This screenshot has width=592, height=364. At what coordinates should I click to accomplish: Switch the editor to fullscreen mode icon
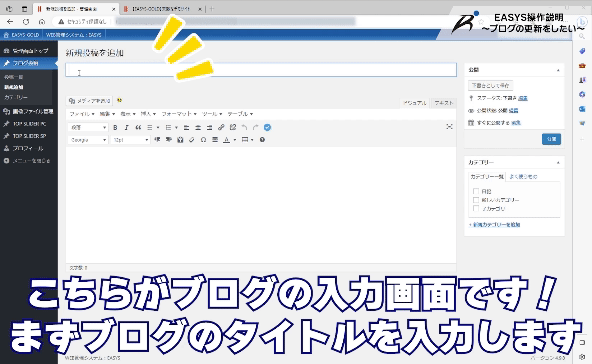pyautogui.click(x=449, y=126)
